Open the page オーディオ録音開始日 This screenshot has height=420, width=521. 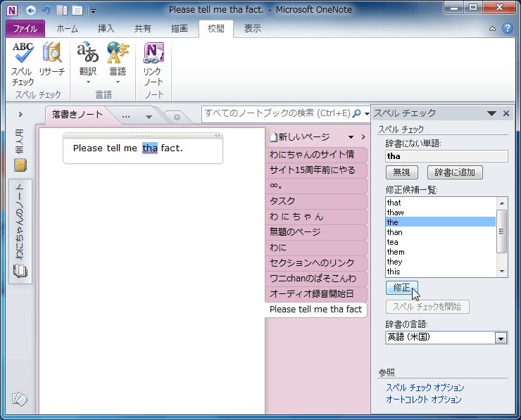315,294
